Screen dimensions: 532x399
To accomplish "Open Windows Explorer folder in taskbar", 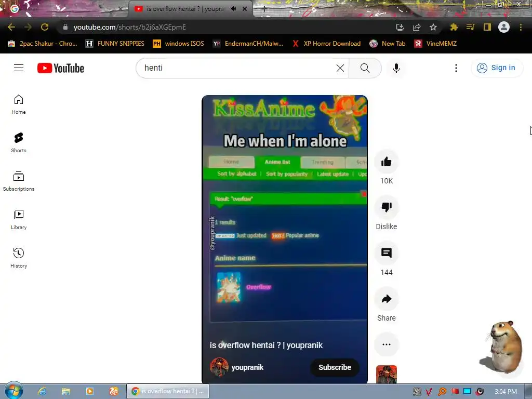I will tap(66, 391).
